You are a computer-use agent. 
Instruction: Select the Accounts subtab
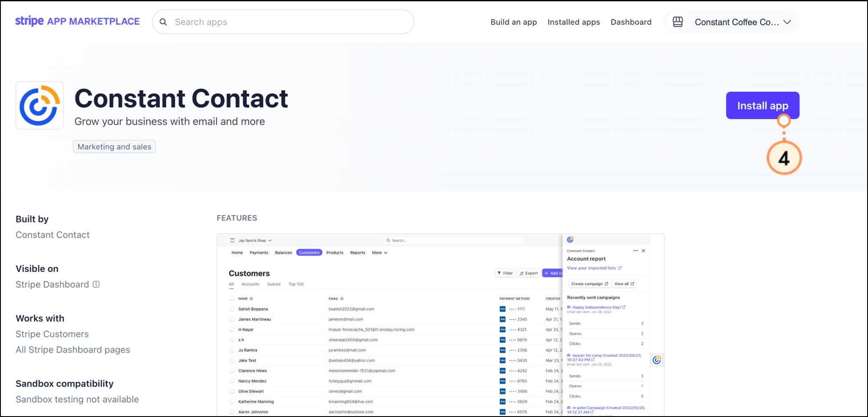pos(250,284)
